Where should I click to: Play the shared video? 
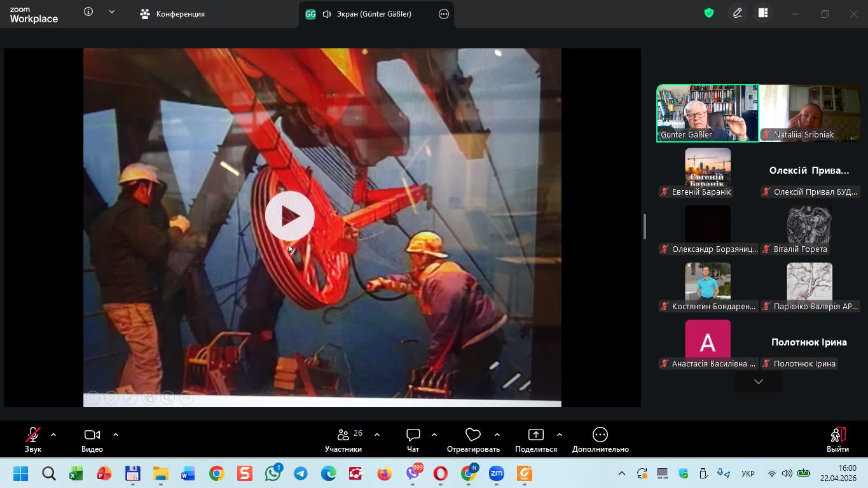pyautogui.click(x=290, y=216)
